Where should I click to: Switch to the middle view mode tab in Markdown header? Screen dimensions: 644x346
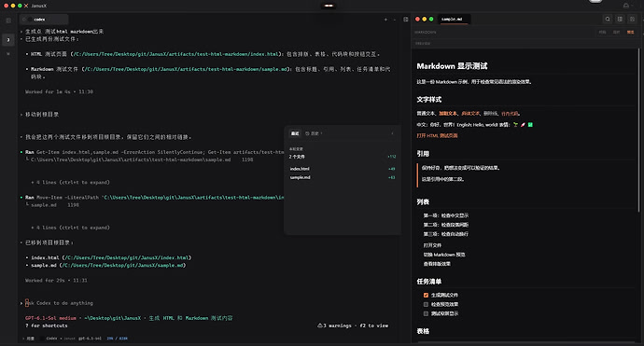616,32
